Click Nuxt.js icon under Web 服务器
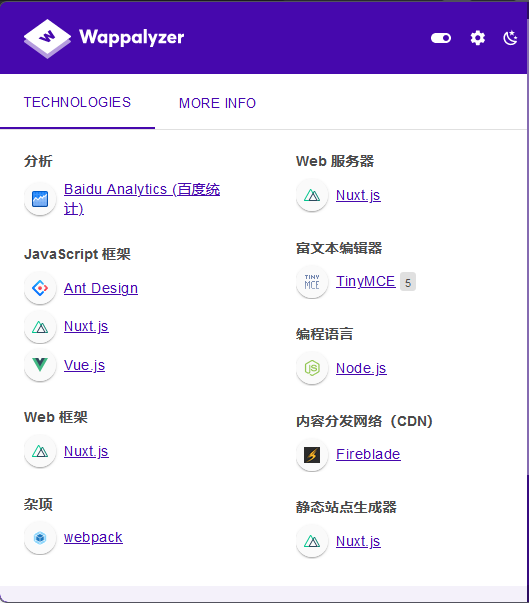This screenshot has width=529, height=603. [312, 195]
